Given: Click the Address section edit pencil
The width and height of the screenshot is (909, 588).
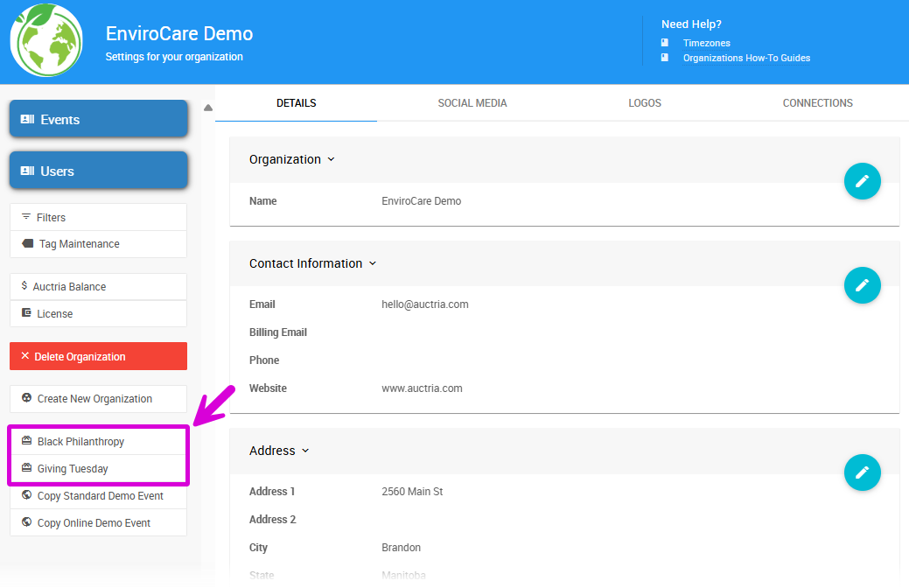Looking at the screenshot, I should point(862,472).
